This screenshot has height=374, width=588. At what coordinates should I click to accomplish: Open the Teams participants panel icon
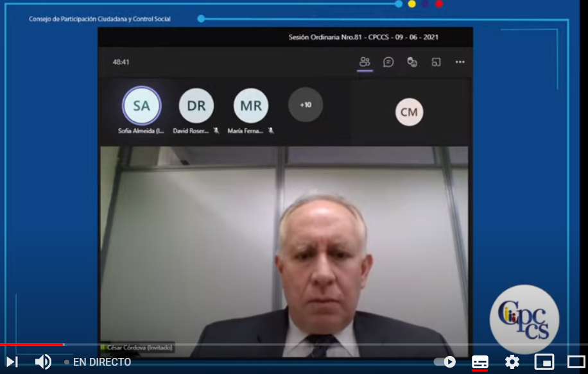click(365, 62)
